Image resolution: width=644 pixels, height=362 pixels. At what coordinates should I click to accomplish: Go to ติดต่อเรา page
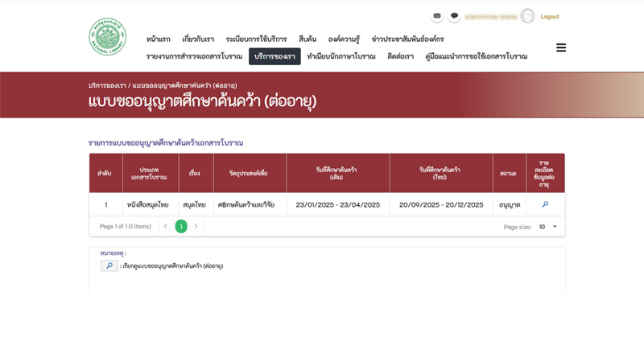coord(399,56)
